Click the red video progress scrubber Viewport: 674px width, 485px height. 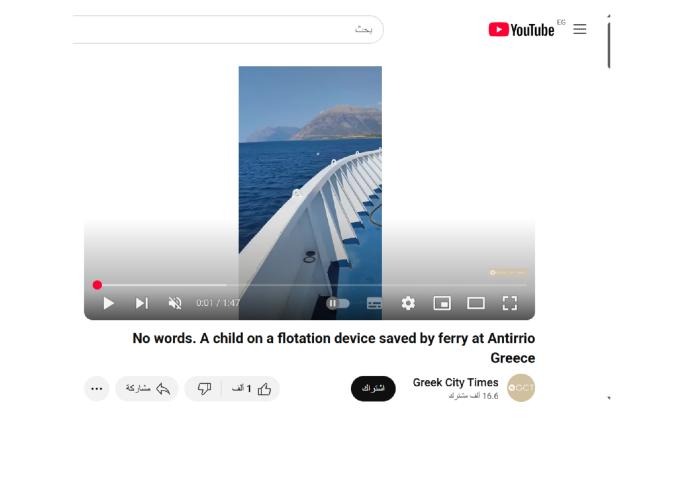pos(97,285)
